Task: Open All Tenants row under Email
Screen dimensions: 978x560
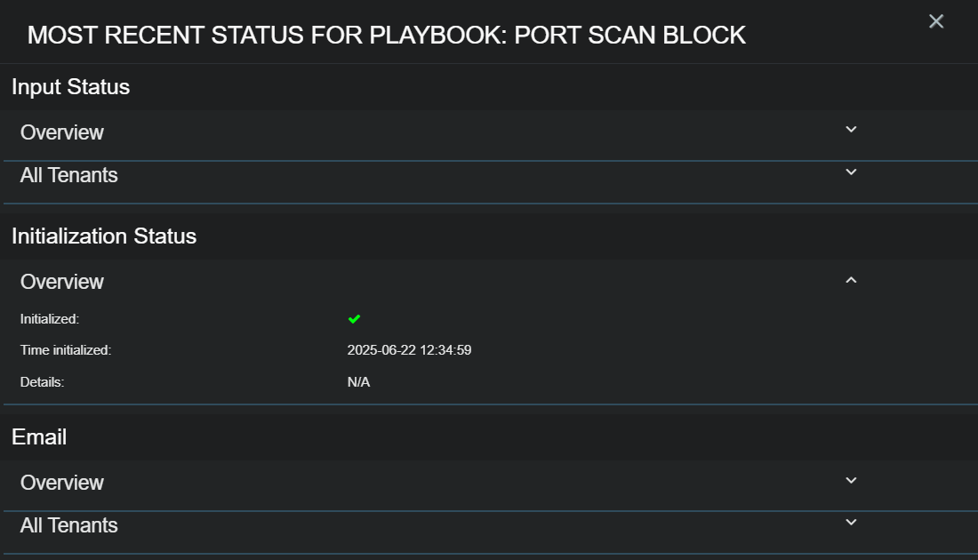Action: (x=69, y=526)
